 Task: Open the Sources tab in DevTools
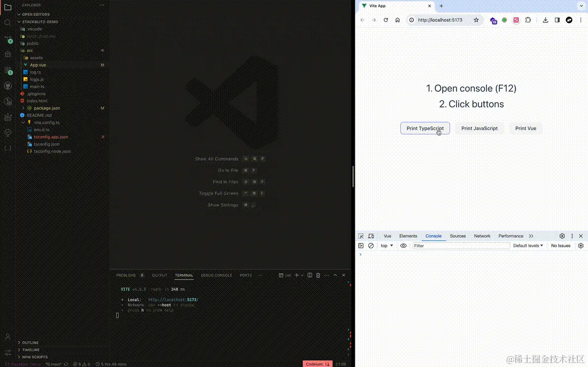tap(458, 236)
